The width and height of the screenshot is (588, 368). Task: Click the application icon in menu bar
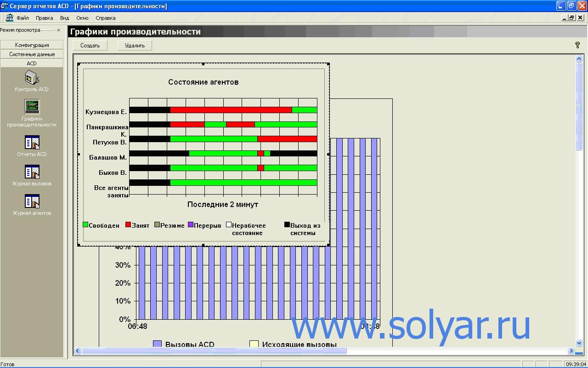point(9,18)
